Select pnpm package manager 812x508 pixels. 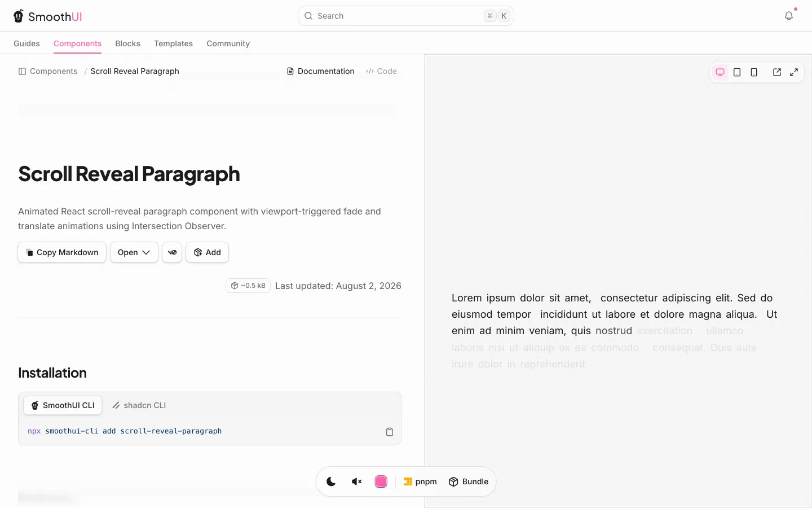[x=420, y=481]
